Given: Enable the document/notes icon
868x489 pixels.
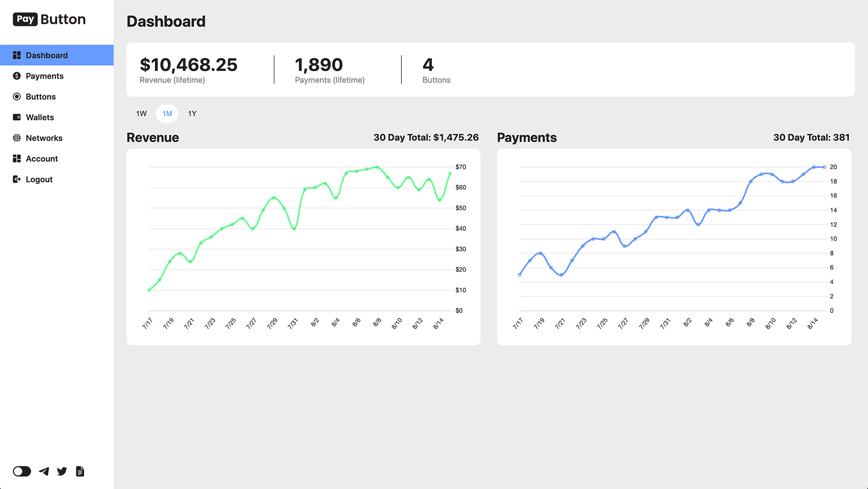Looking at the screenshot, I should pyautogui.click(x=79, y=471).
